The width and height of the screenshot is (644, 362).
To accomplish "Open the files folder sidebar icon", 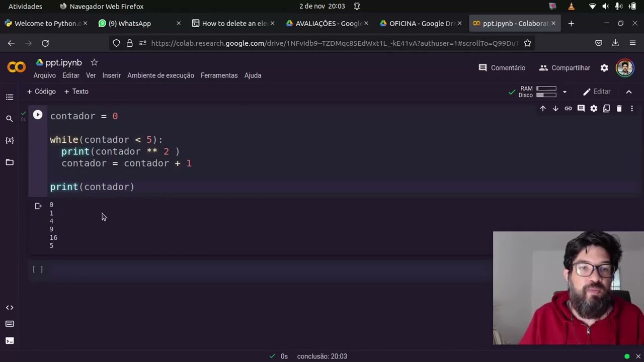I will (x=10, y=162).
